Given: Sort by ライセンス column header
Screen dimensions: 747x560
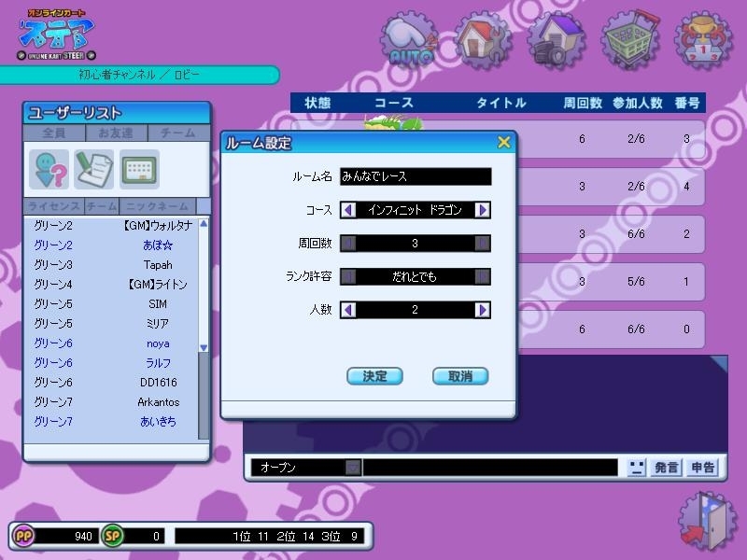Looking at the screenshot, I should pos(54,206).
